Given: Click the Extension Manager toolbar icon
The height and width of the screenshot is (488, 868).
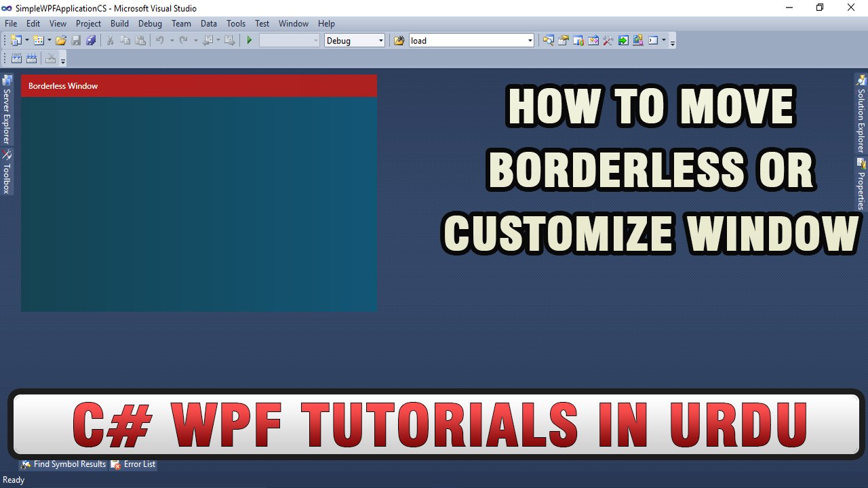Looking at the screenshot, I should click(638, 41).
